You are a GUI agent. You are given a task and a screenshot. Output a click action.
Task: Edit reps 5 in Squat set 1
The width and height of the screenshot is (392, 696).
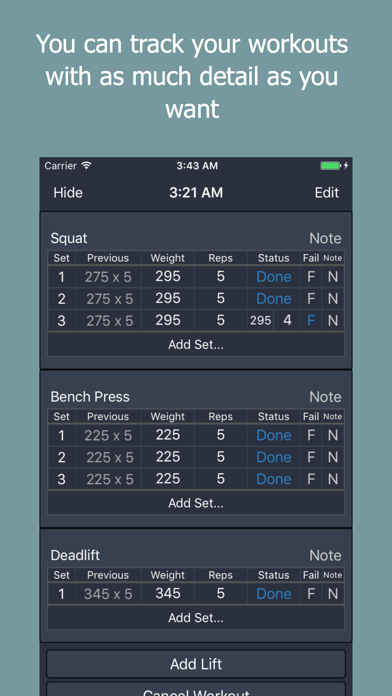tap(221, 277)
